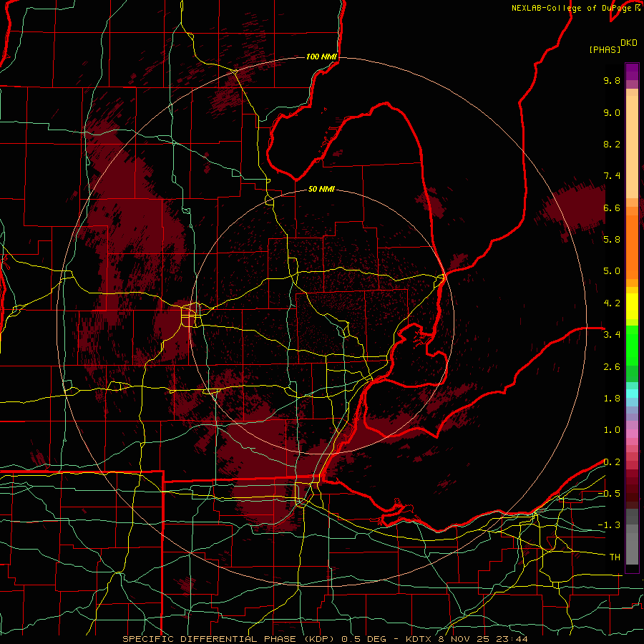Viewport: 644px width, 644px height.
Task: Click the 3.4 scale value
Action: [x=612, y=335]
